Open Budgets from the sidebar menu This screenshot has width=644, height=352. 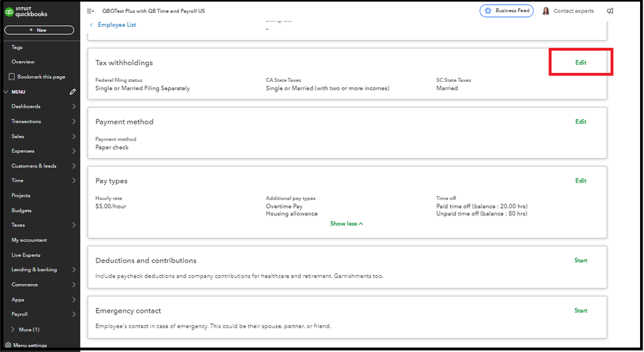tap(22, 210)
